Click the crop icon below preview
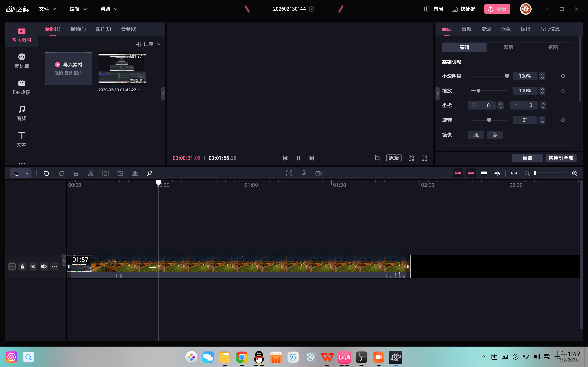This screenshot has width=588, height=367. point(377,158)
